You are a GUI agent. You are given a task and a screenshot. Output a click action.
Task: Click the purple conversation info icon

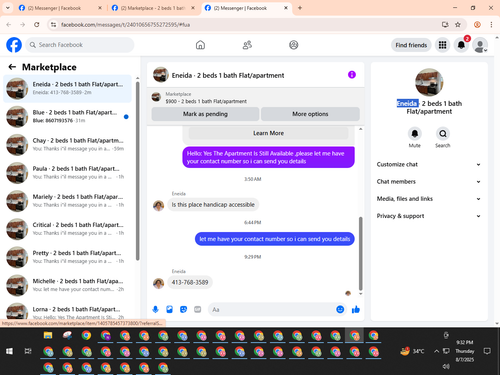[x=352, y=75]
